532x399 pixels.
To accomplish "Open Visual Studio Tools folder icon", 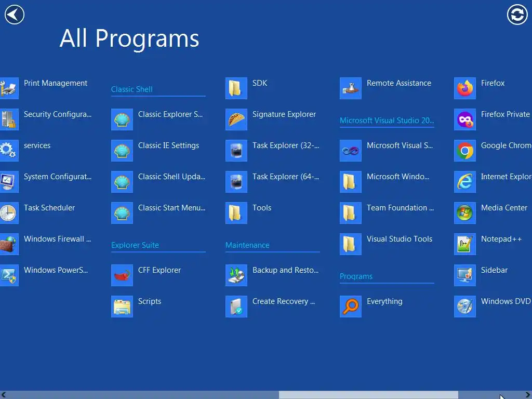I will (351, 244).
